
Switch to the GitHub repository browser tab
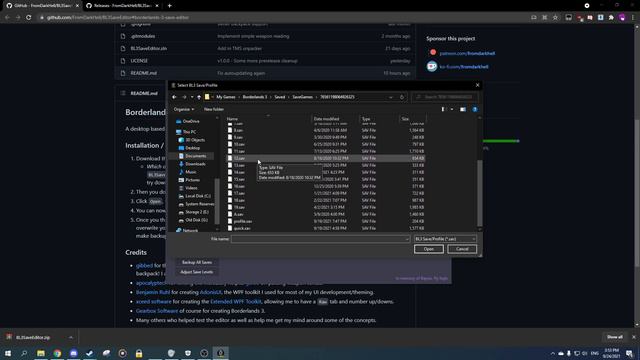[43, 6]
